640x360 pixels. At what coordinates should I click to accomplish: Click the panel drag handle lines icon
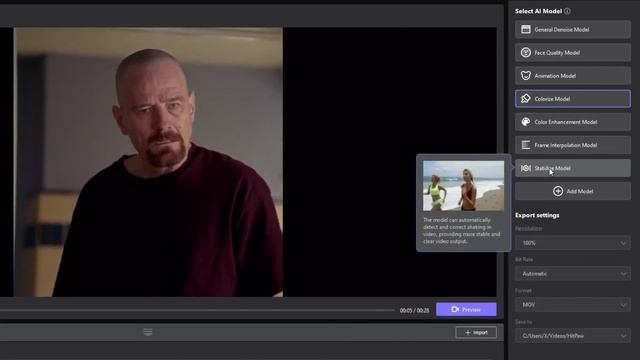[148, 332]
